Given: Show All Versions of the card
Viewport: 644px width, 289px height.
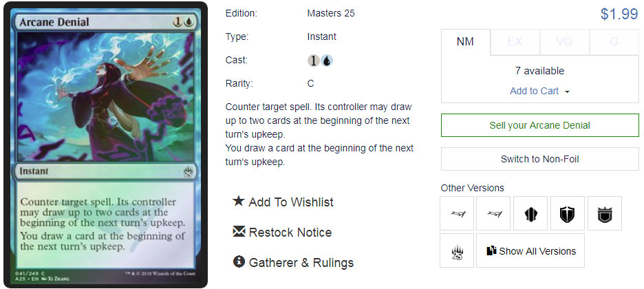Looking at the screenshot, I should click(x=530, y=250).
